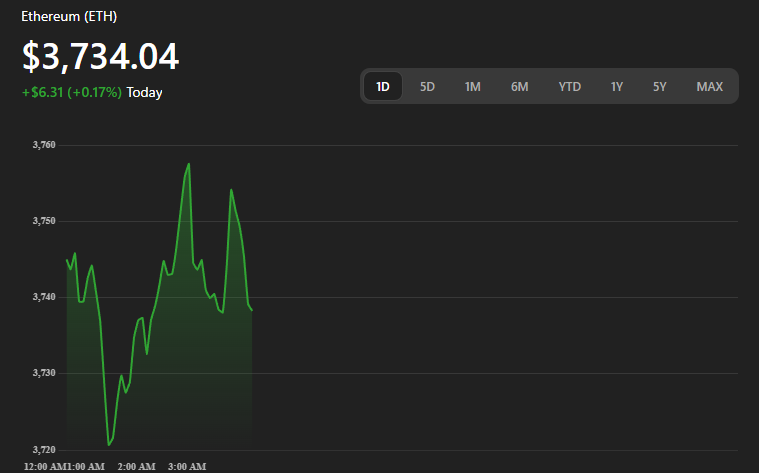Click the 2:00 AM x-axis label
Screen dimensions: 759x473
click(x=137, y=467)
